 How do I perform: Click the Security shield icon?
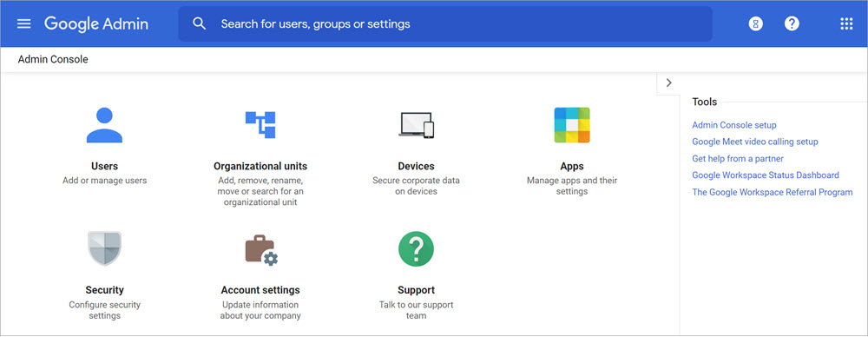pos(104,249)
